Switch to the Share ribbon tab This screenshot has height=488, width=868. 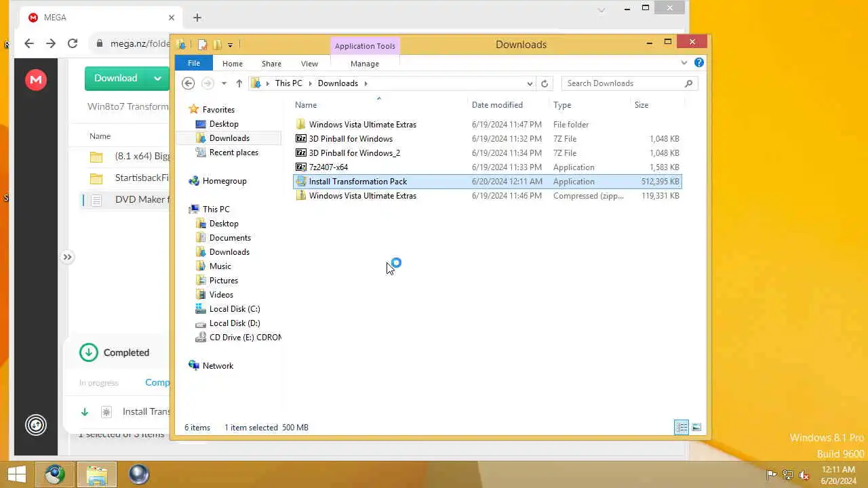(271, 63)
